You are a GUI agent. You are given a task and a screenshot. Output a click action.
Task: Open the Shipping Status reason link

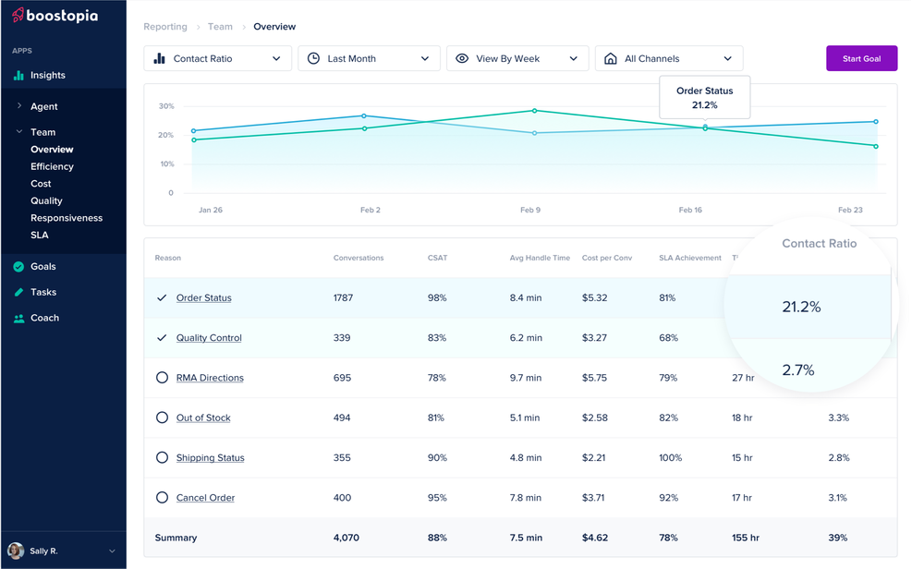[211, 457]
